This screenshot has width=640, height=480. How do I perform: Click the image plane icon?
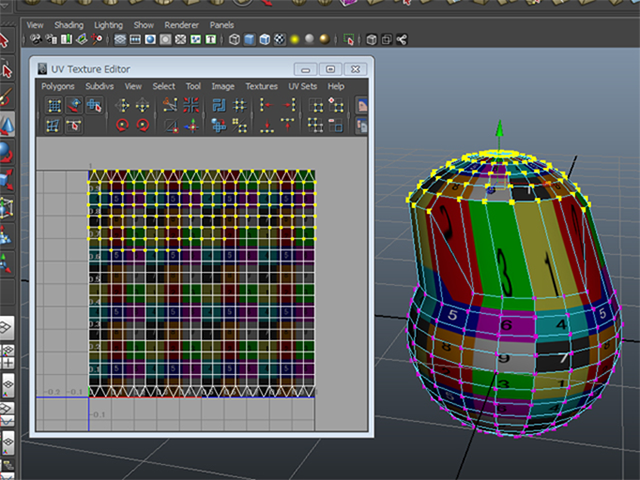(81, 40)
